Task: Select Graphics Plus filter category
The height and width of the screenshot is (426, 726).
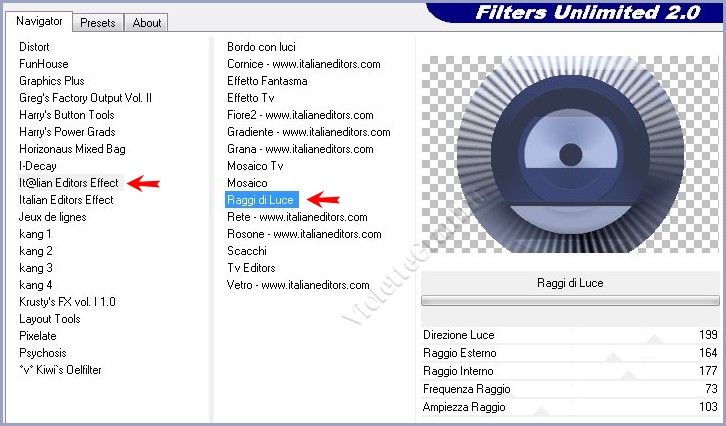Action: point(52,81)
